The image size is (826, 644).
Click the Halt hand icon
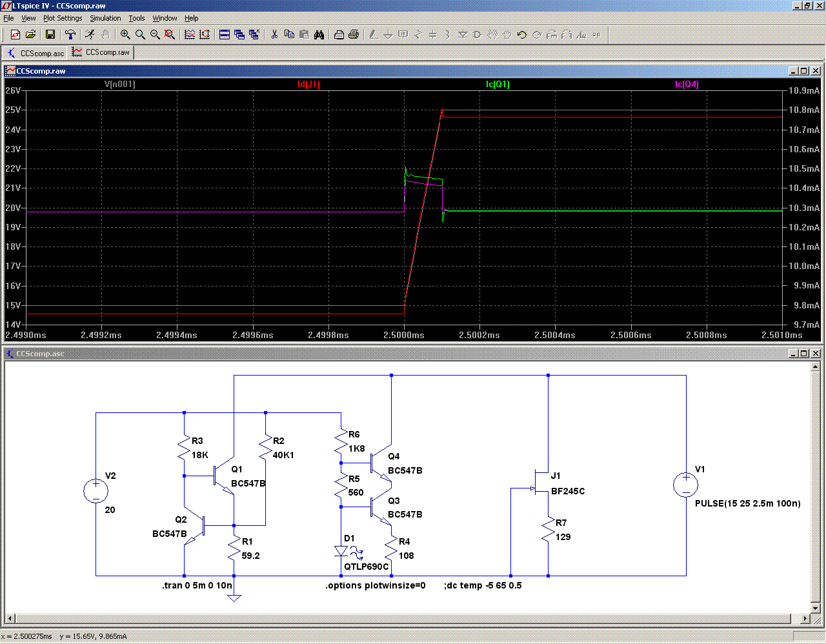105,34
